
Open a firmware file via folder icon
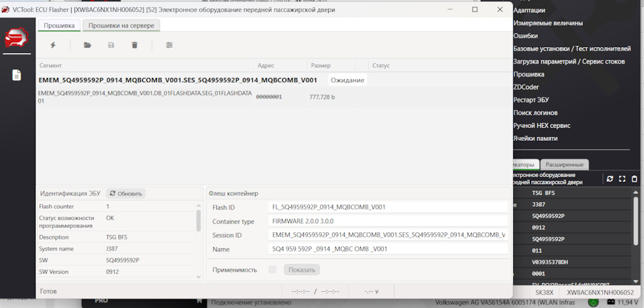coord(87,45)
